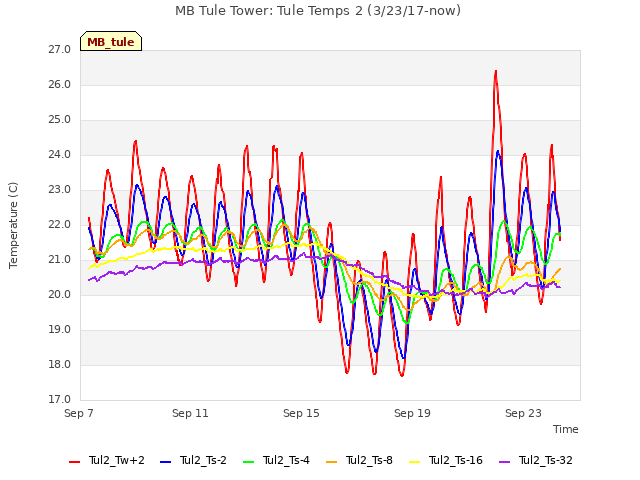Select the Tul2_Ts-4 legend label

click(x=286, y=460)
